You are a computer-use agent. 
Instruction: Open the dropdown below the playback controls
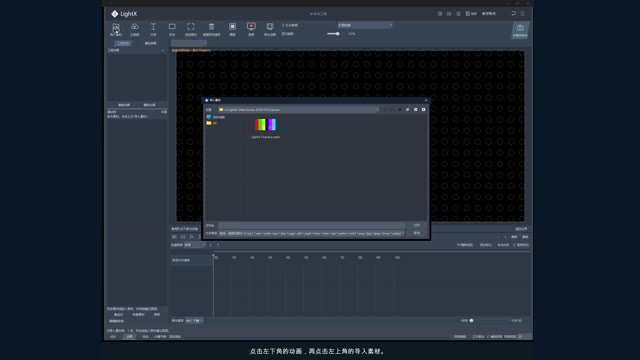[195, 245]
